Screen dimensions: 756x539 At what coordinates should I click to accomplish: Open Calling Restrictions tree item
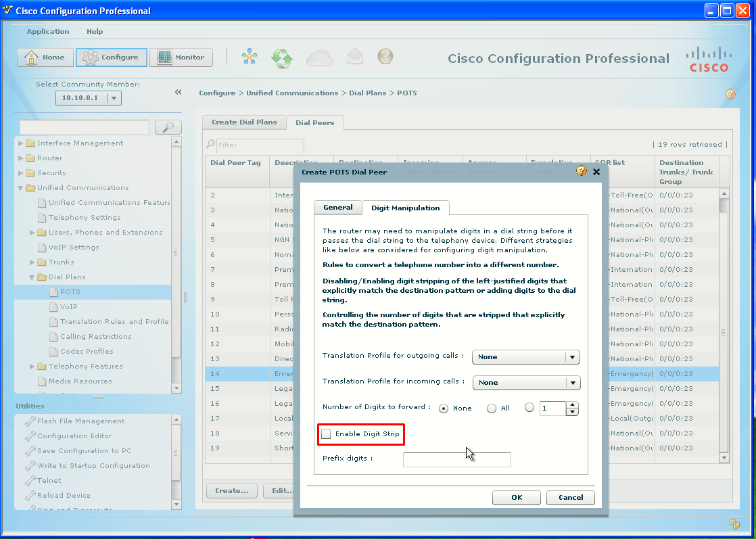tap(95, 337)
